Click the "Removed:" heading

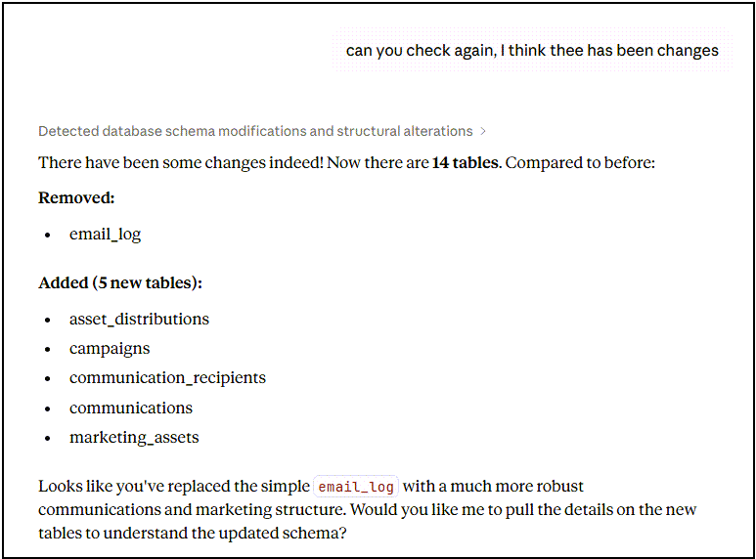coord(76,198)
